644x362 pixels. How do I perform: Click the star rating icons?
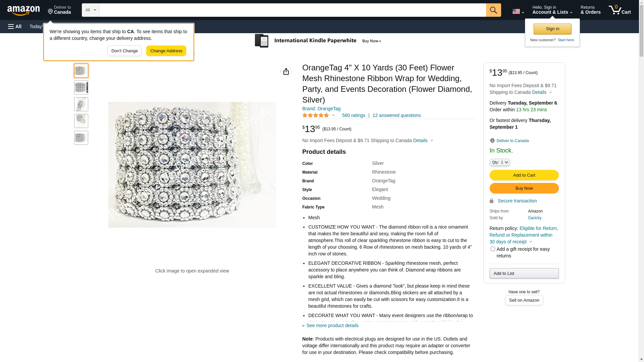pos(316,115)
